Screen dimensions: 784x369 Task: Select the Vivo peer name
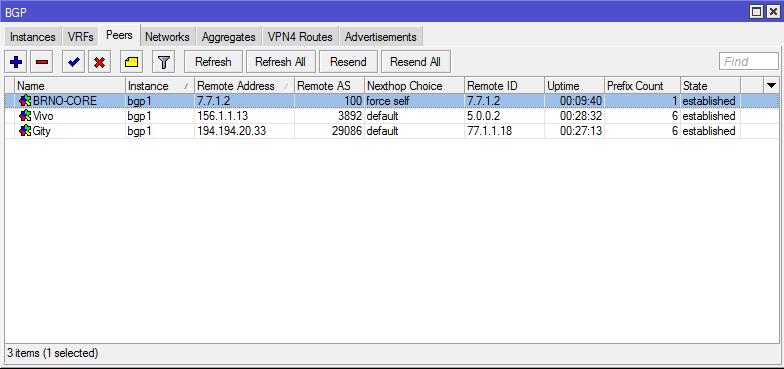tap(43, 116)
